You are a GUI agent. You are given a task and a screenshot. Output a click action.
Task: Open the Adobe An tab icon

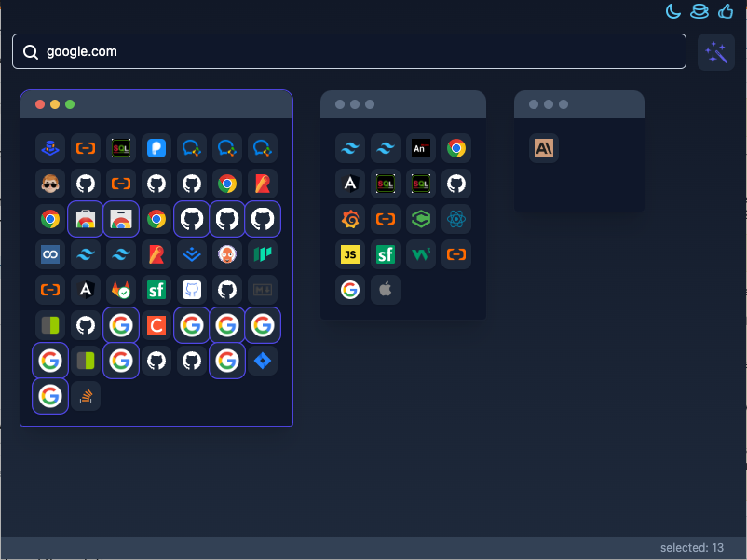421,148
